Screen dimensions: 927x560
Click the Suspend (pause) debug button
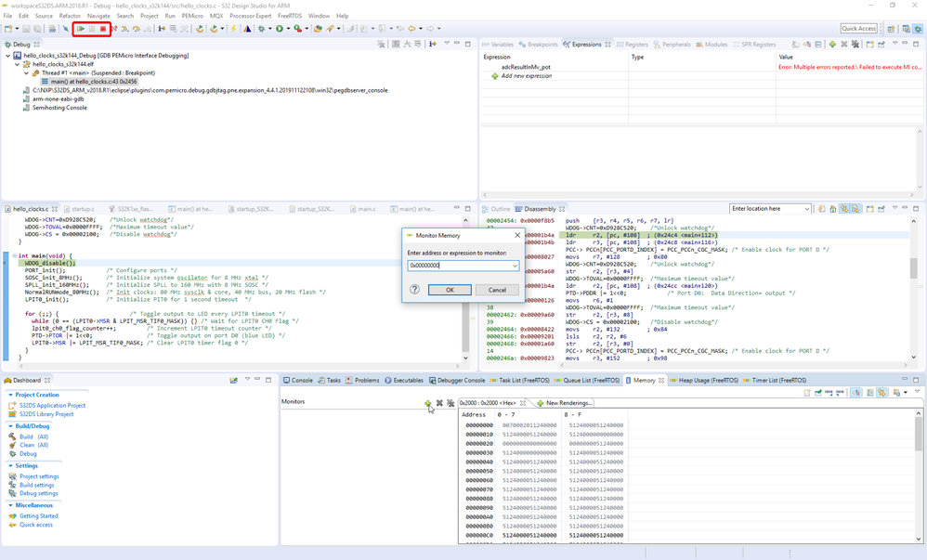click(92, 29)
